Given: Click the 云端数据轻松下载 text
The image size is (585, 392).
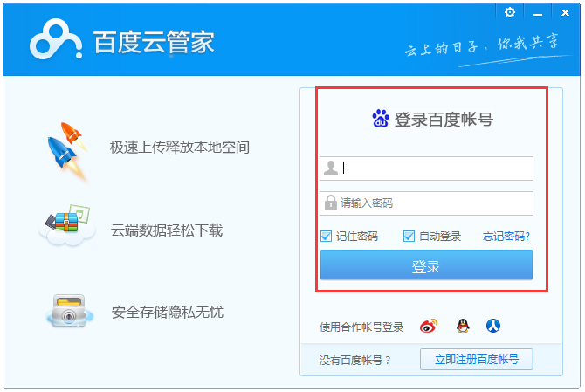Looking at the screenshot, I should 167,230.
